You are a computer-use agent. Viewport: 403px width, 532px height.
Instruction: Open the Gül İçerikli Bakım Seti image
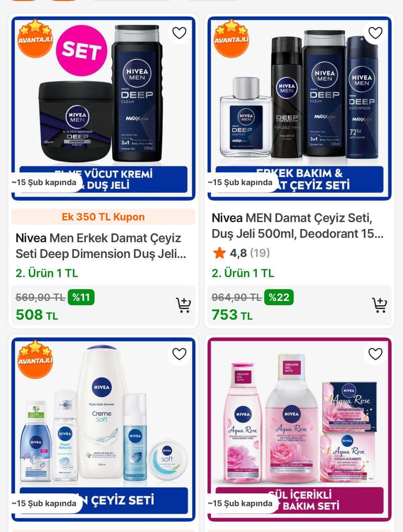coord(299,429)
